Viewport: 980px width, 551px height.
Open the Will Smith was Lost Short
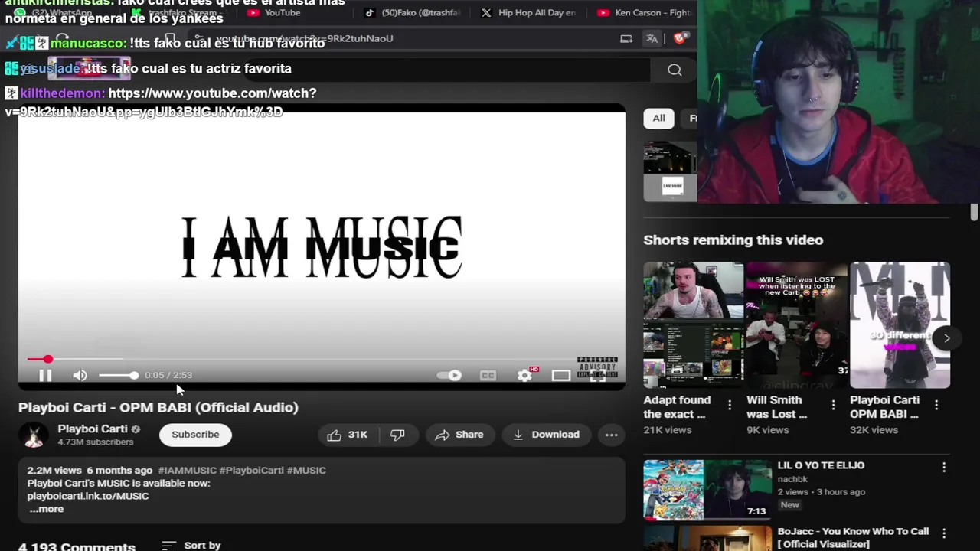point(796,325)
